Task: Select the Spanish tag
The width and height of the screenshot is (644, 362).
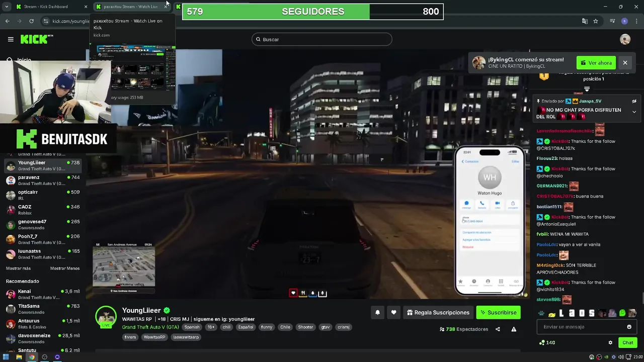Action: tap(192, 327)
